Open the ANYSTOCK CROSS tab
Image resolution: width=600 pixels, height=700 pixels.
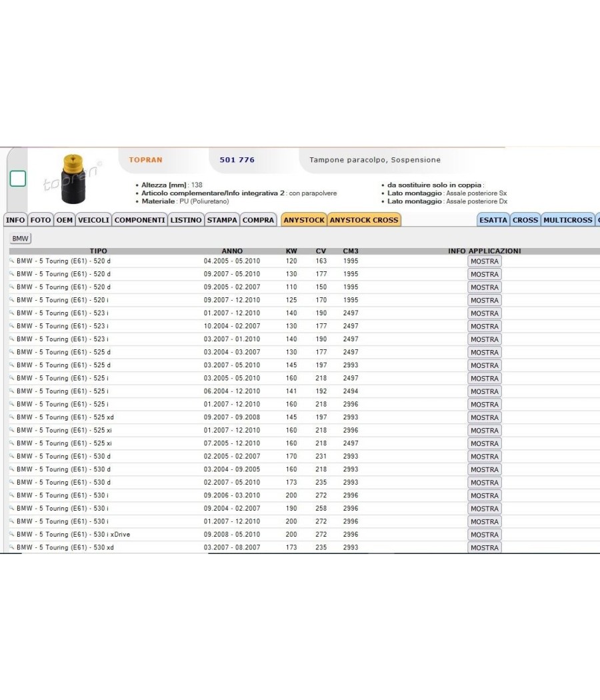tap(364, 220)
